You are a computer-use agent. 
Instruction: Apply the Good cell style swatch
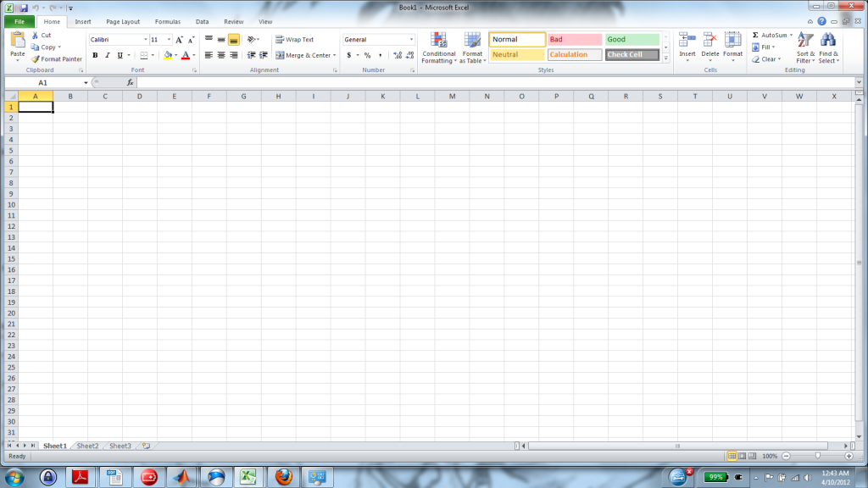(x=632, y=39)
